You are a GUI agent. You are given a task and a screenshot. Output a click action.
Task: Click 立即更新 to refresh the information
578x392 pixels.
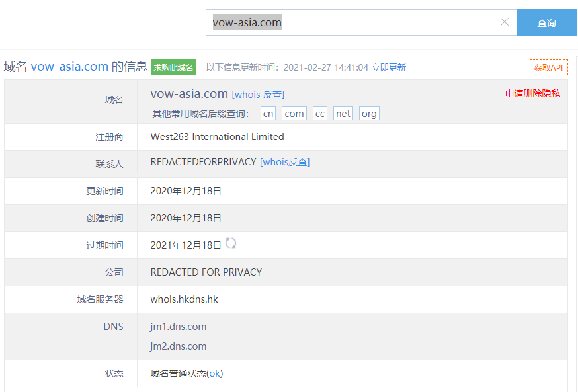coord(389,67)
